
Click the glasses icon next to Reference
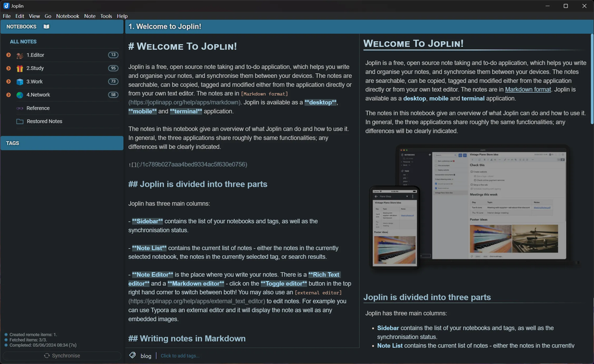click(20, 108)
